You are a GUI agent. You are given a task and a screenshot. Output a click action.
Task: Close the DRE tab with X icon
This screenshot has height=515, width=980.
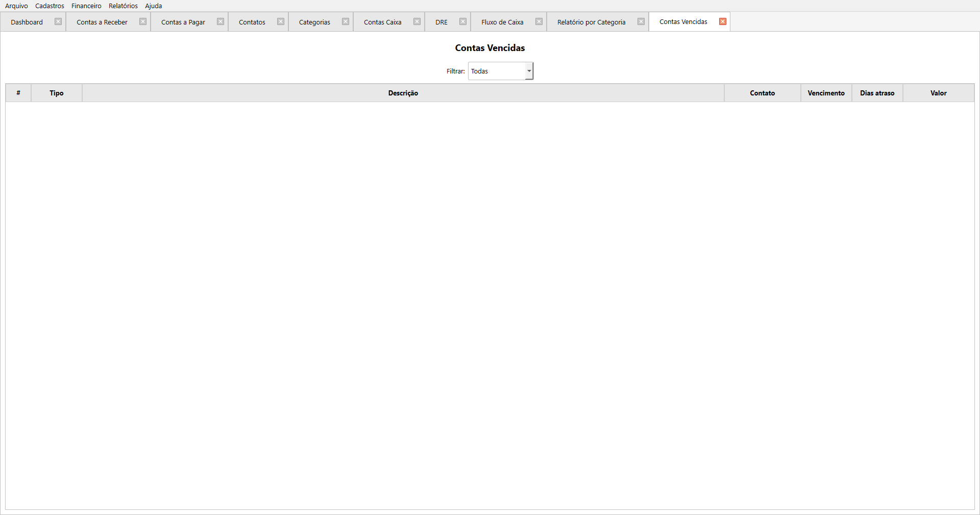click(463, 22)
